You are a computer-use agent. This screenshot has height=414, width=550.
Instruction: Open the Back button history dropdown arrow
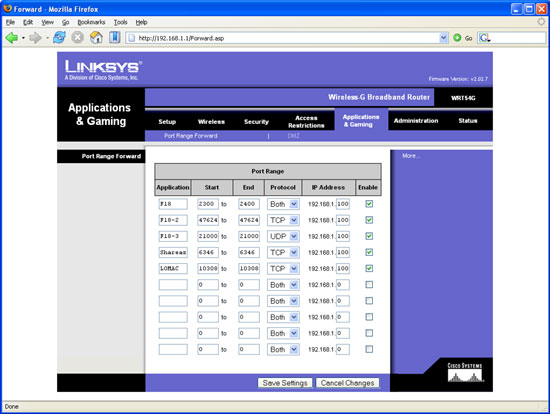23,38
